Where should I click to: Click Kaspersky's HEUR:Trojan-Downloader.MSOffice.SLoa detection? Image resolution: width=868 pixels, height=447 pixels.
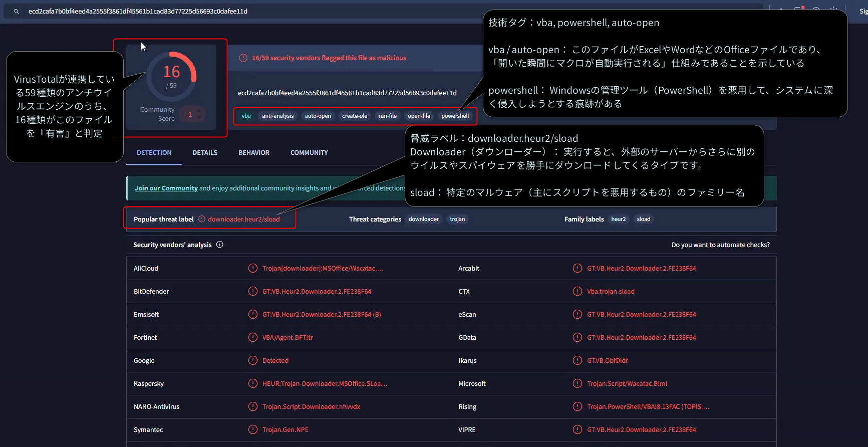coord(325,383)
